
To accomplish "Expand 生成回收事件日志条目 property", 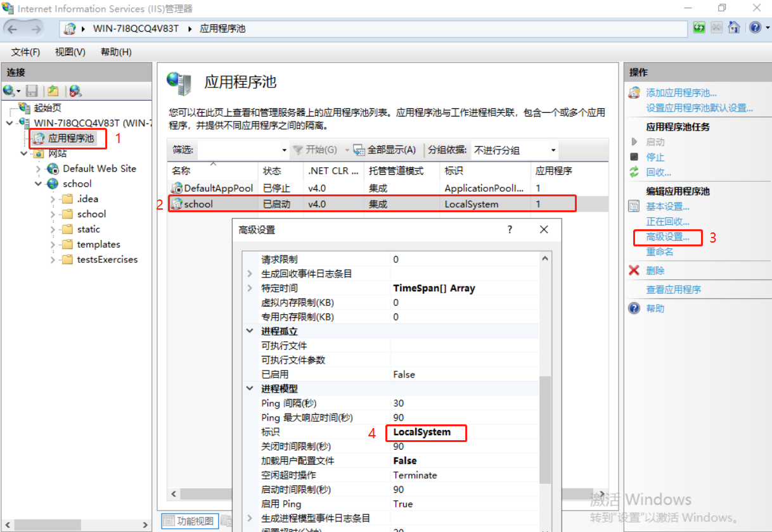I will [x=249, y=274].
